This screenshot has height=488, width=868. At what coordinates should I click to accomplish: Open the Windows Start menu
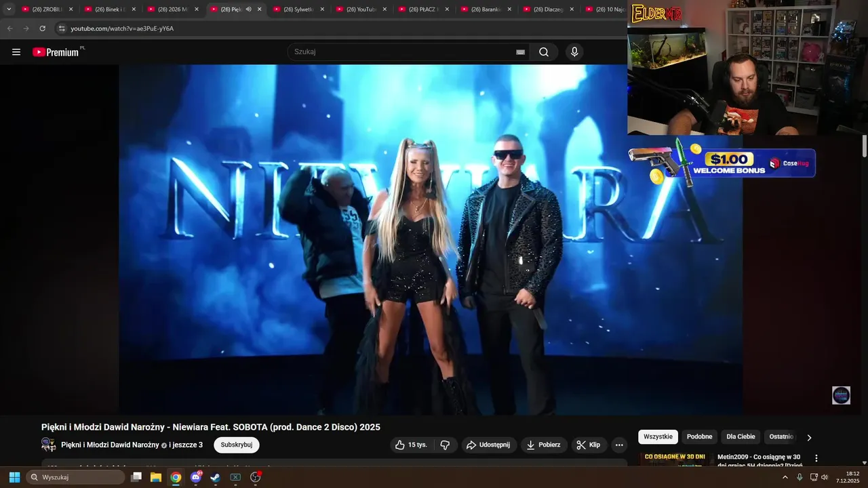click(x=14, y=477)
